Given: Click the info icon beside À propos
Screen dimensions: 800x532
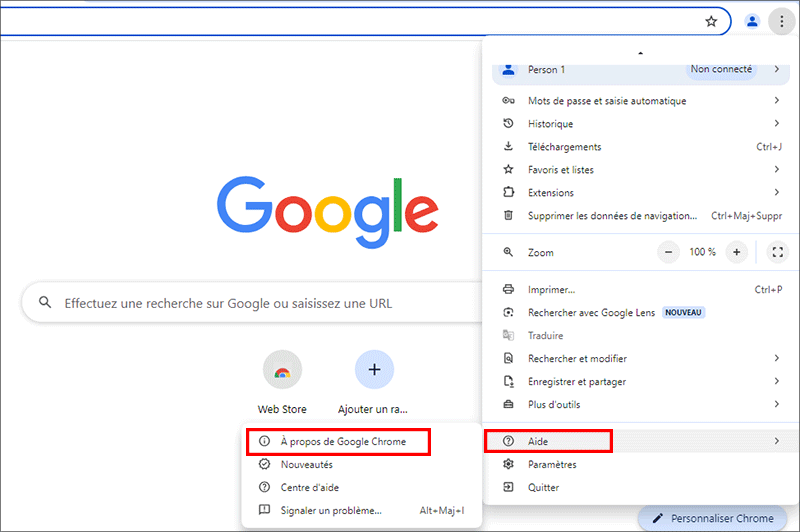Looking at the screenshot, I should point(264,441).
